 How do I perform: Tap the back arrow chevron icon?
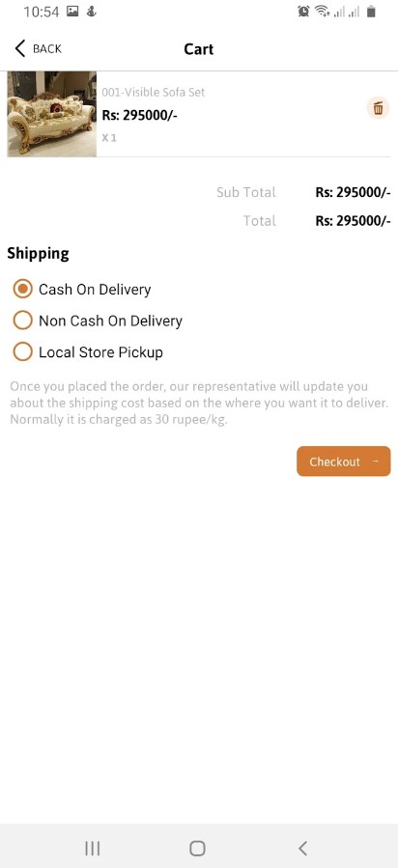[x=20, y=48]
